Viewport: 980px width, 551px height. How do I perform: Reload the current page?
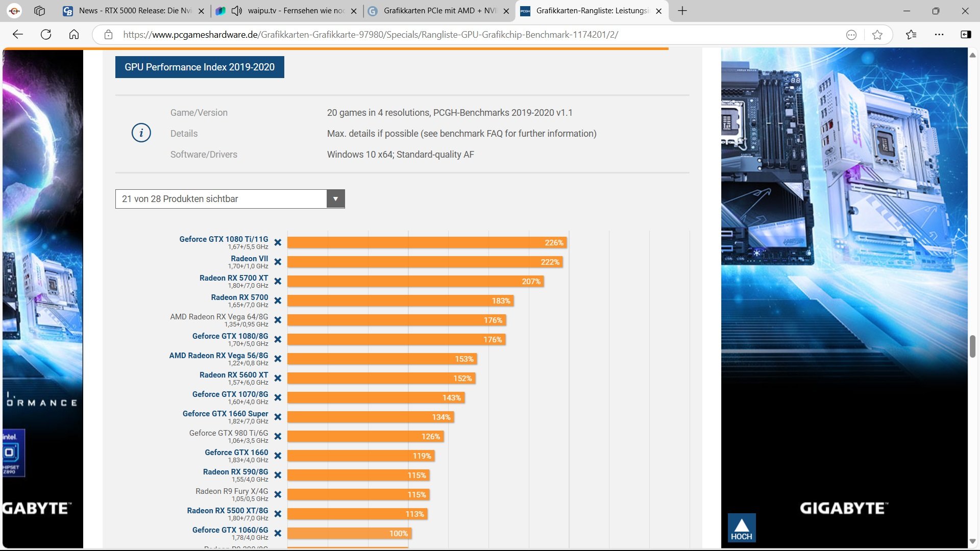tap(46, 35)
